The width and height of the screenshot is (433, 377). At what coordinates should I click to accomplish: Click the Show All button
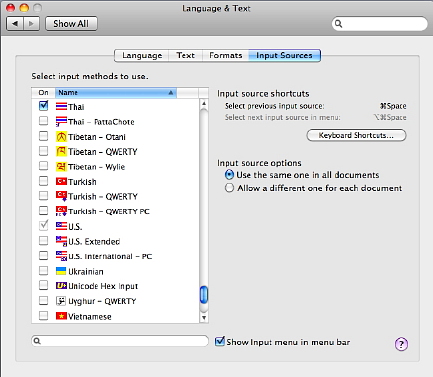71,24
